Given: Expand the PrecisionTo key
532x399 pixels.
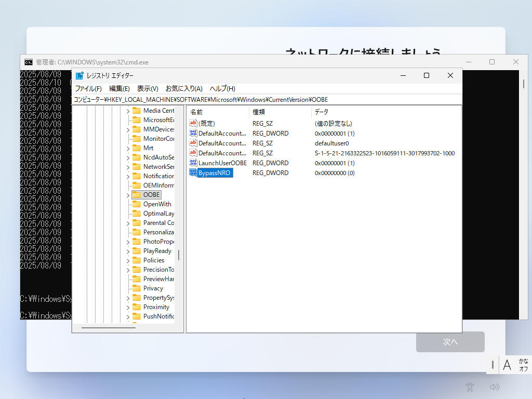Looking at the screenshot, I should coord(128,270).
